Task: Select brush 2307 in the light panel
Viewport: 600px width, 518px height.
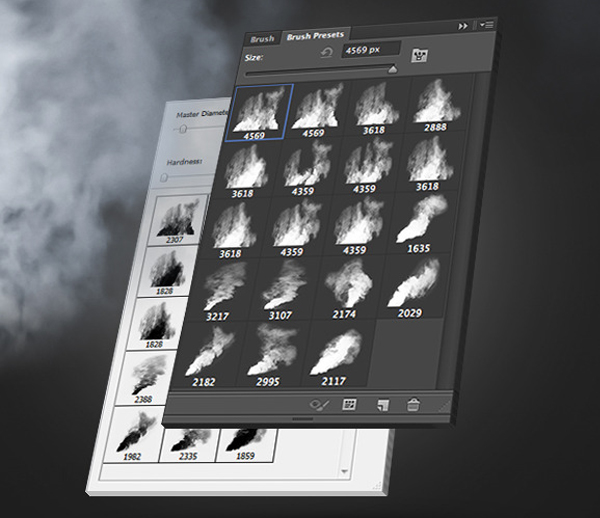Action: point(178,220)
